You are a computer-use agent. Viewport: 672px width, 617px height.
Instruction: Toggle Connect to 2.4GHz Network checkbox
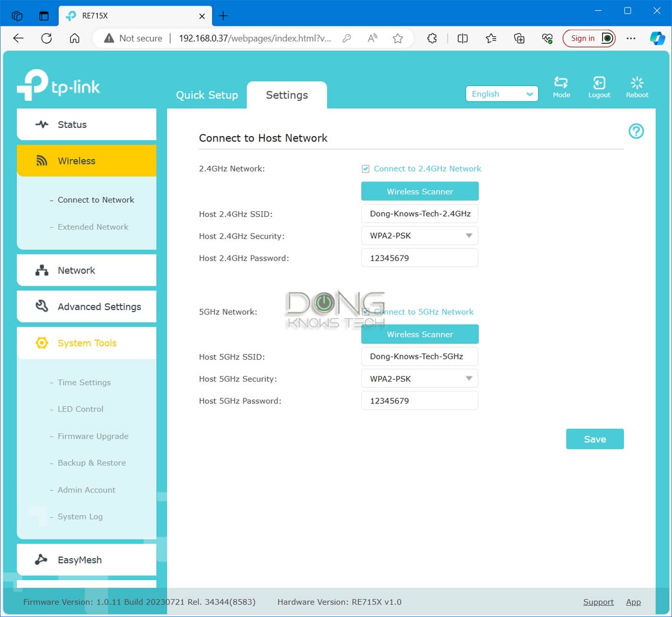366,169
